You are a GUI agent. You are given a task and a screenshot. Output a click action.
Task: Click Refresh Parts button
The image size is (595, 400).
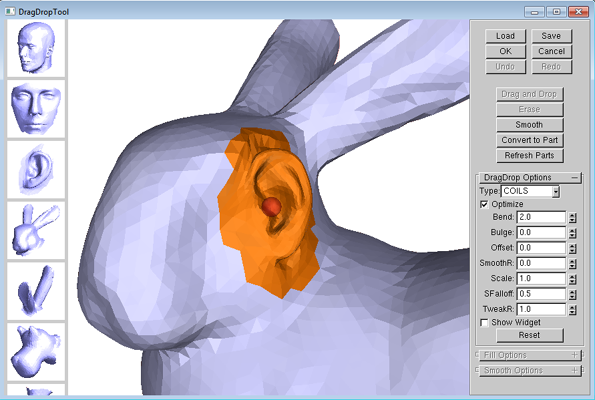(529, 156)
